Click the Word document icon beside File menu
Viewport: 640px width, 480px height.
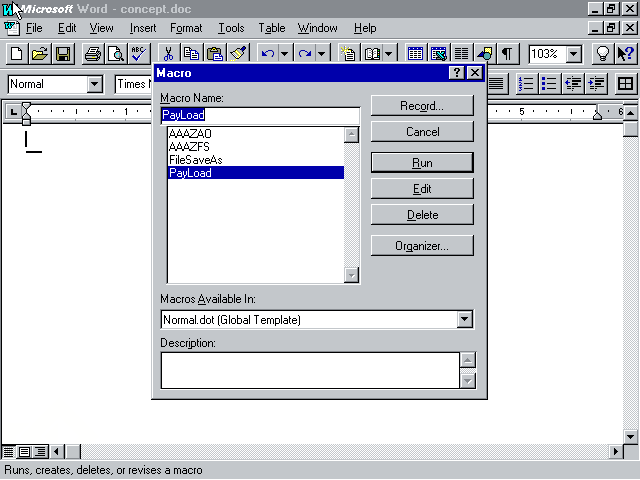[11, 28]
